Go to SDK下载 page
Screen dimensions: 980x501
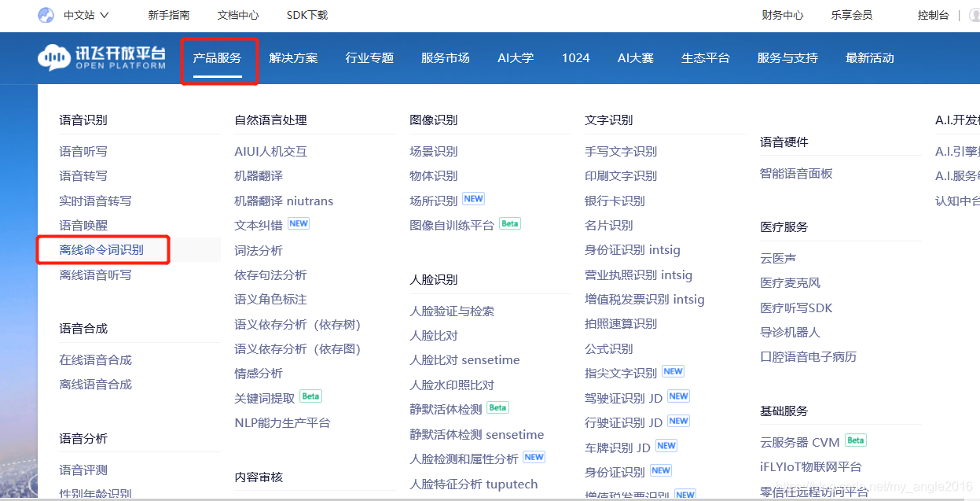point(307,15)
